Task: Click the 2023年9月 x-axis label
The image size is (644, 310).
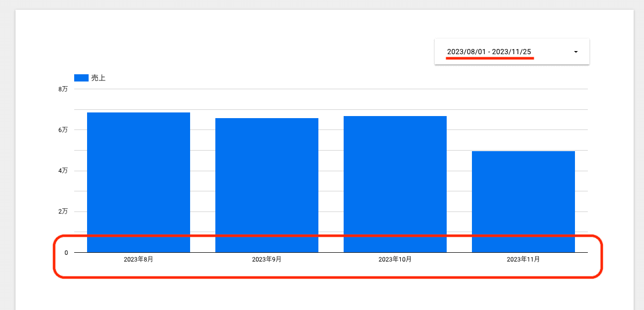Action: coord(266,259)
